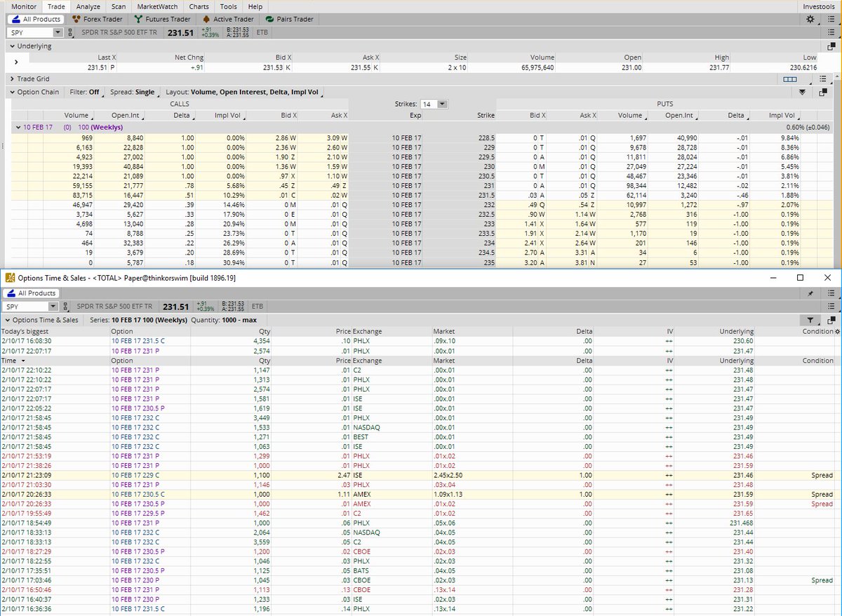842x616 pixels.
Task: Click symbol link icon beside SPY in Trade tab
Action: [71, 32]
